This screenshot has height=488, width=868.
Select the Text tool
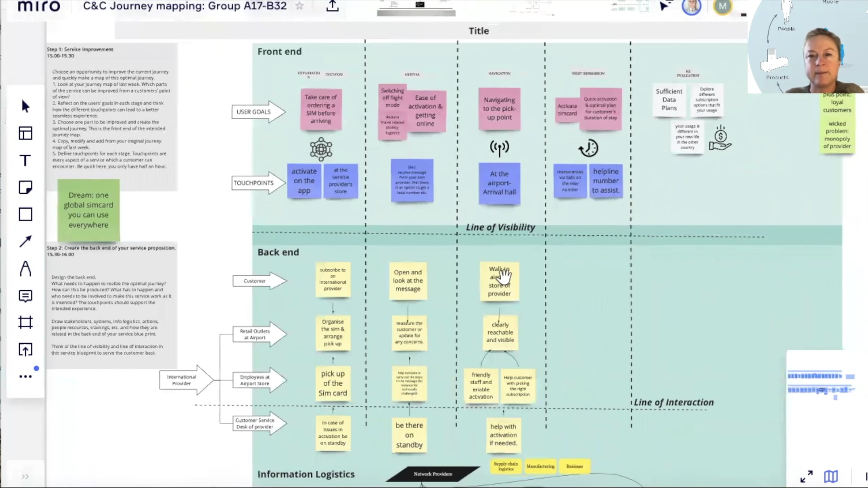coord(25,160)
